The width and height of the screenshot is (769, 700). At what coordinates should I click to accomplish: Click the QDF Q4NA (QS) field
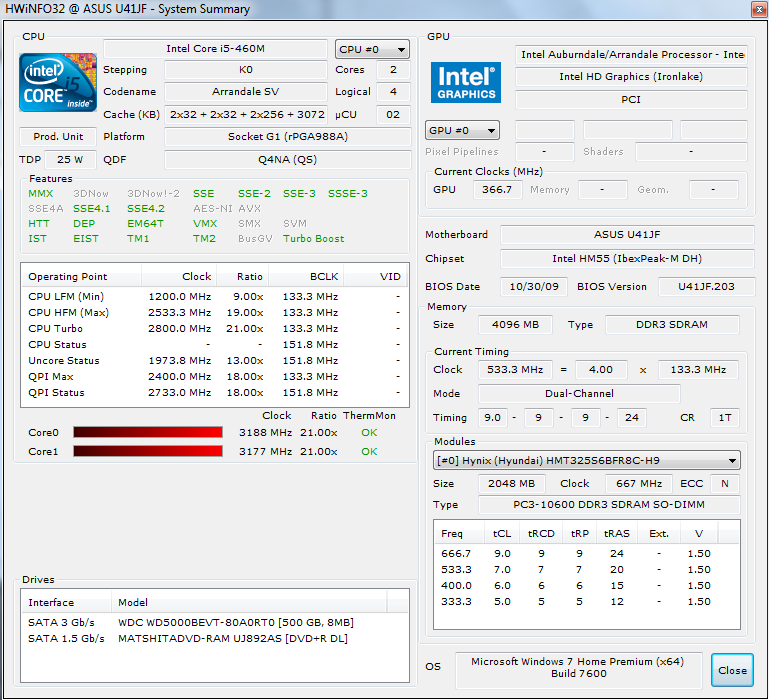pos(288,159)
